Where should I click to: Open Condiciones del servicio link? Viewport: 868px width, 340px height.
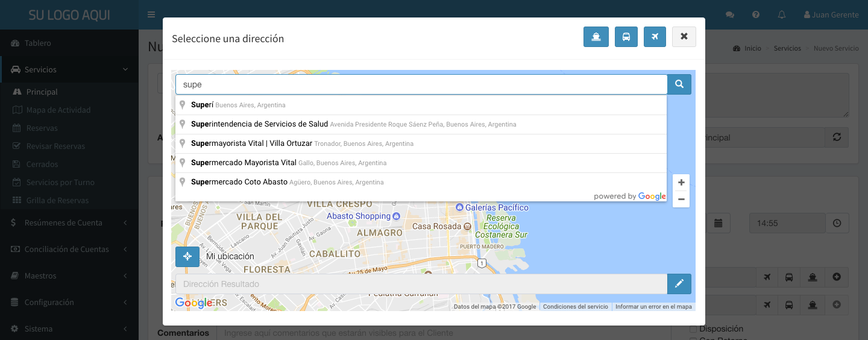[575, 307]
